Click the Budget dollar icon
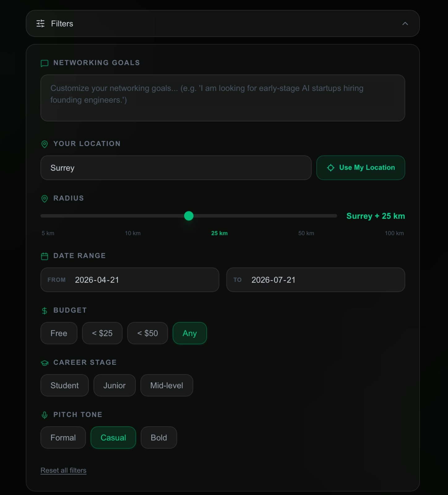 (x=45, y=311)
